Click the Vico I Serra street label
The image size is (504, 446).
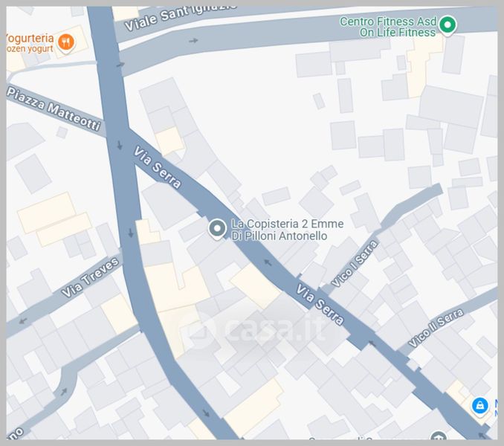tap(355, 264)
